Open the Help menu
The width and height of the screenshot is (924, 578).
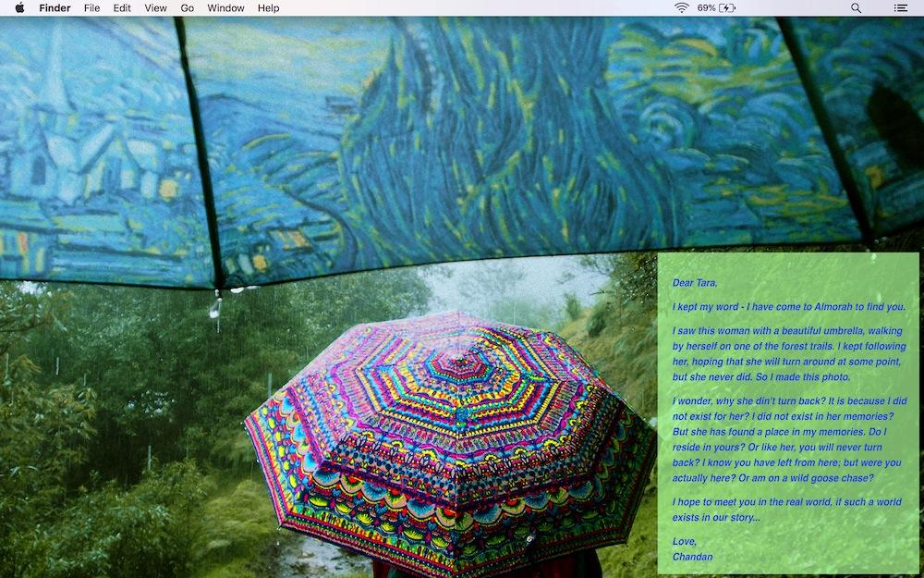(x=268, y=7)
